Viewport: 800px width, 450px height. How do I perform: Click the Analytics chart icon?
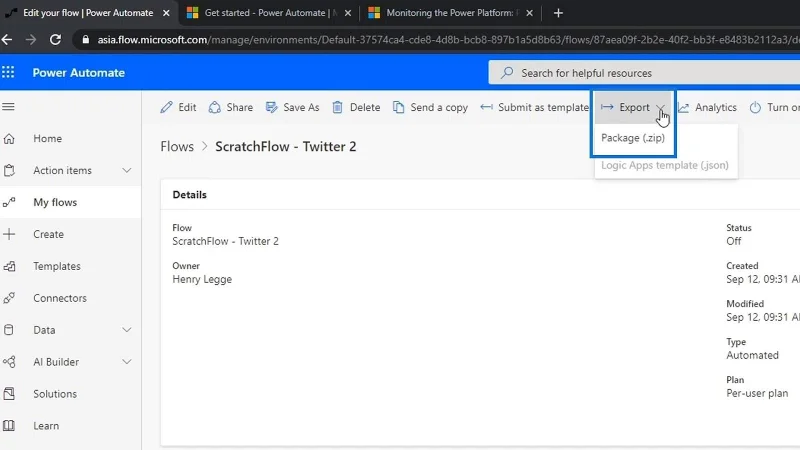click(x=684, y=107)
